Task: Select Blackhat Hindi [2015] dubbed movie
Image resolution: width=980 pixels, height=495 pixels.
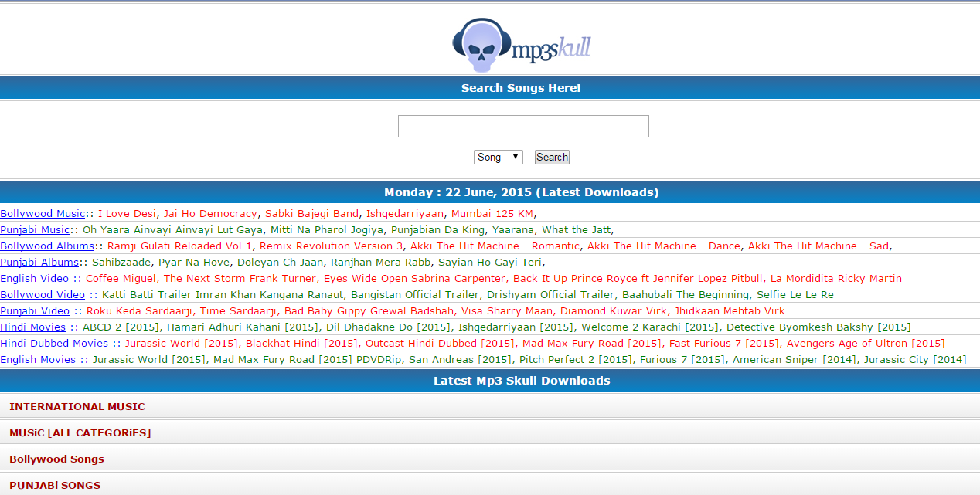Action: [301, 343]
